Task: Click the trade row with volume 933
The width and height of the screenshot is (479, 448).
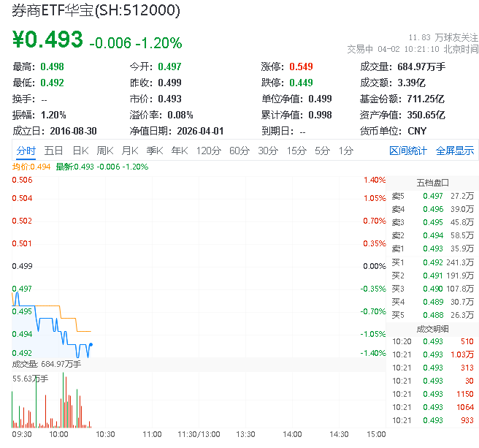Action: (432, 420)
